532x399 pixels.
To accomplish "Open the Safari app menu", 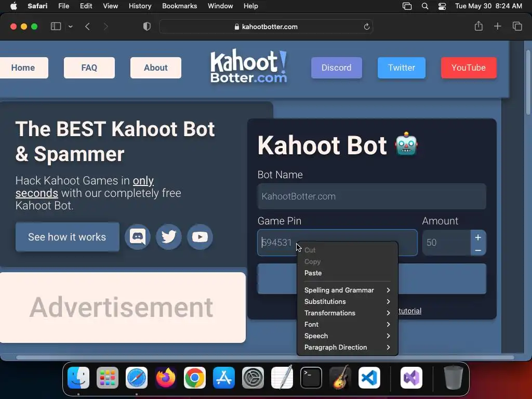I will point(37,6).
